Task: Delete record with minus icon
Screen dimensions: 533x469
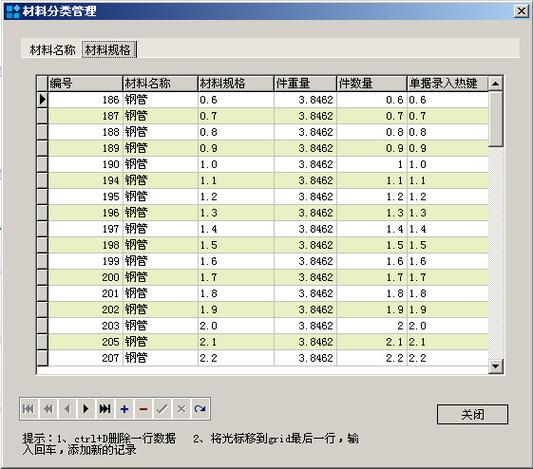Action: coord(143,409)
